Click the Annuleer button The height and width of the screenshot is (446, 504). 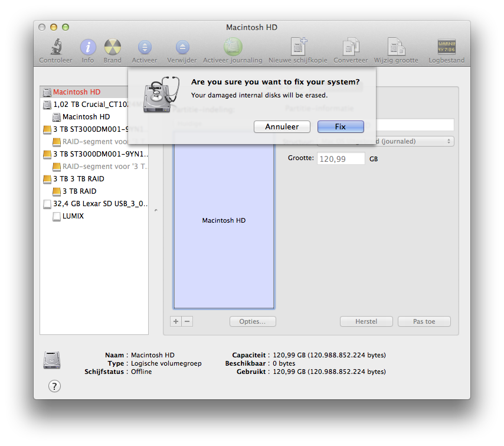tap(282, 127)
